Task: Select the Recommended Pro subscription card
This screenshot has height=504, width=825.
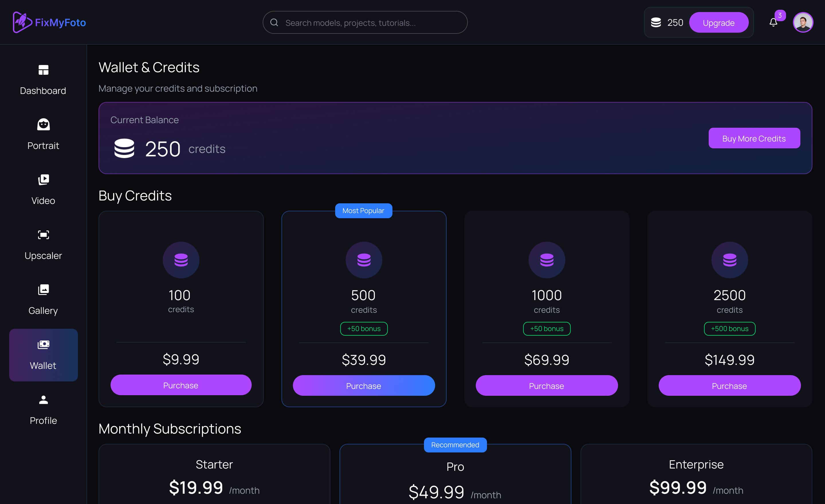Action: (455, 474)
